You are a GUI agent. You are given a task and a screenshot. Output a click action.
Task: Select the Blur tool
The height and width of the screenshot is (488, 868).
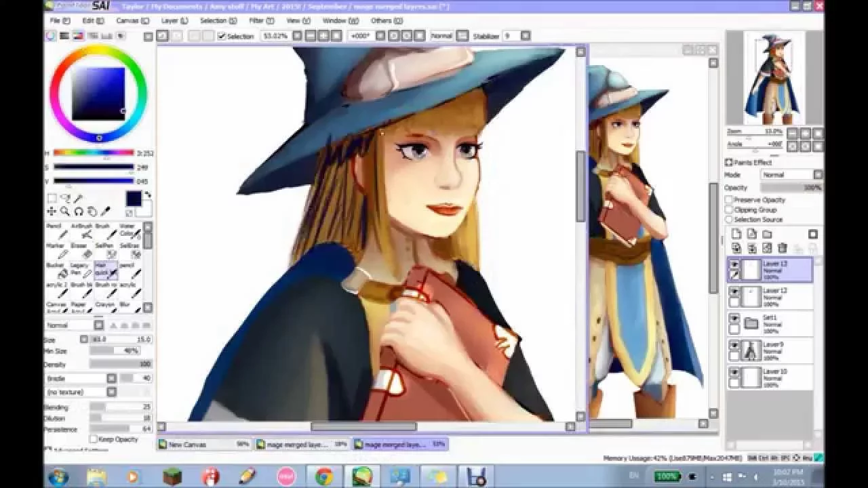(130, 308)
